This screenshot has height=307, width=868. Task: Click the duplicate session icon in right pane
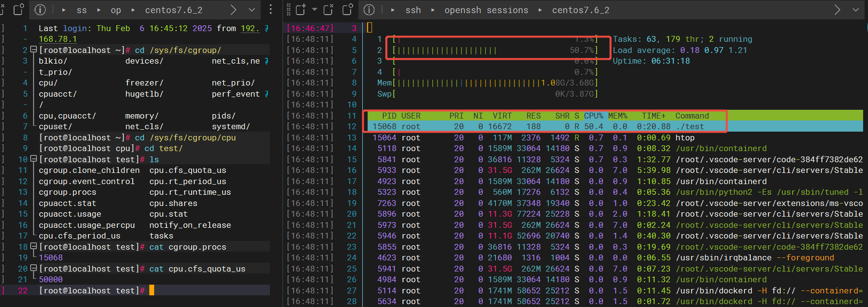pyautogui.click(x=348, y=10)
